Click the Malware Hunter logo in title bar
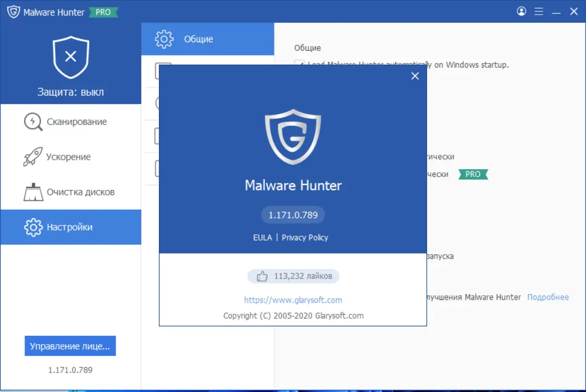Screen dimensions: 586x392 [x=13, y=11]
